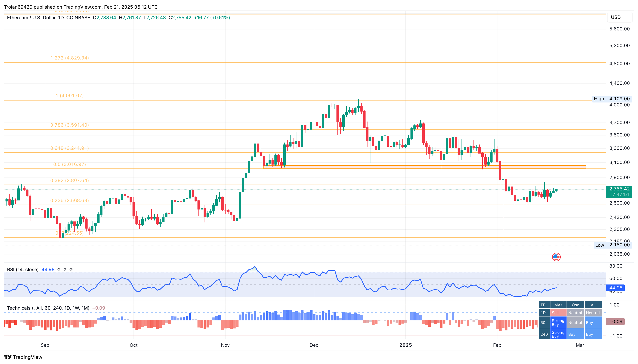
Task: Click the TF header cell in ratings table
Action: (545, 305)
